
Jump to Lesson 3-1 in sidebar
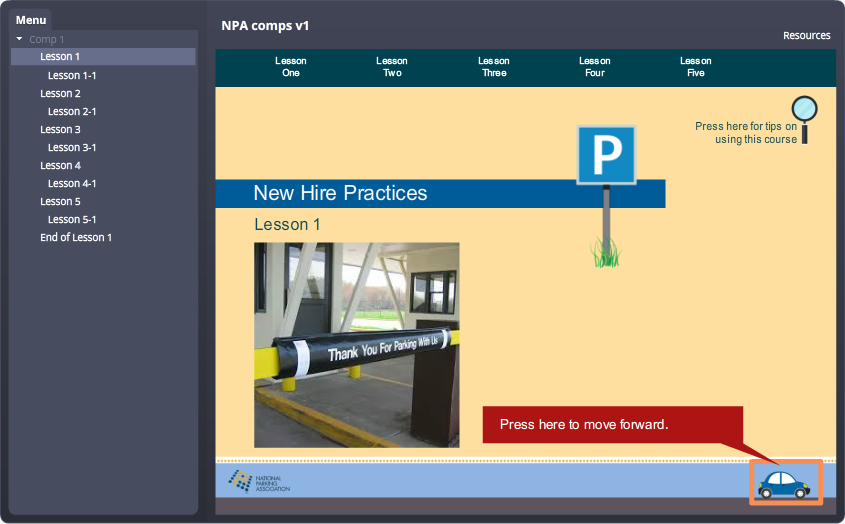coord(72,147)
